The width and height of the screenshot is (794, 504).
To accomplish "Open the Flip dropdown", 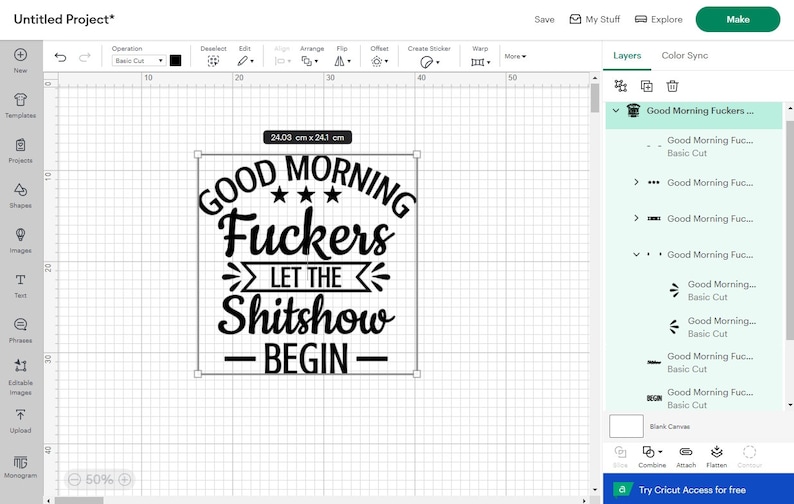I will [342, 61].
